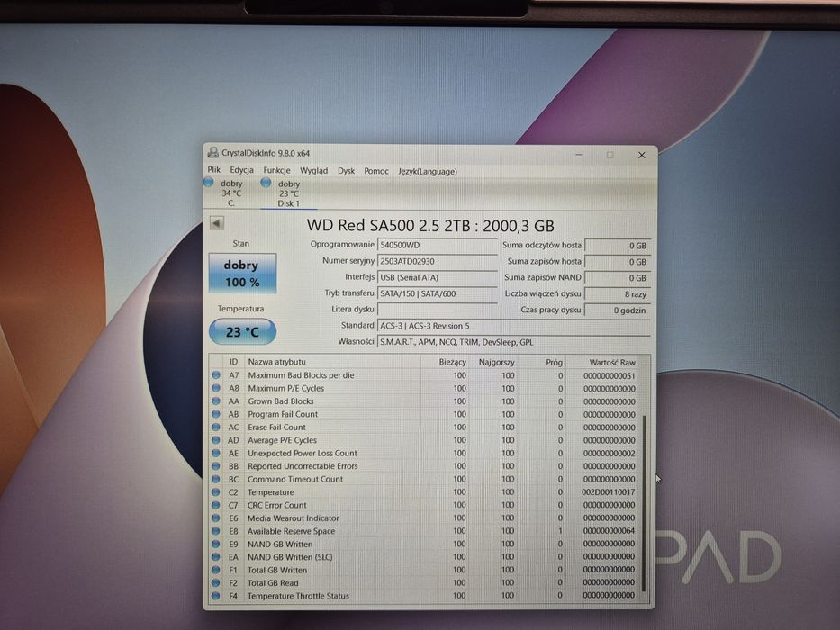Click the Standard field ACS-3 Revision 5
This screenshot has height=630, width=840.
point(514,326)
